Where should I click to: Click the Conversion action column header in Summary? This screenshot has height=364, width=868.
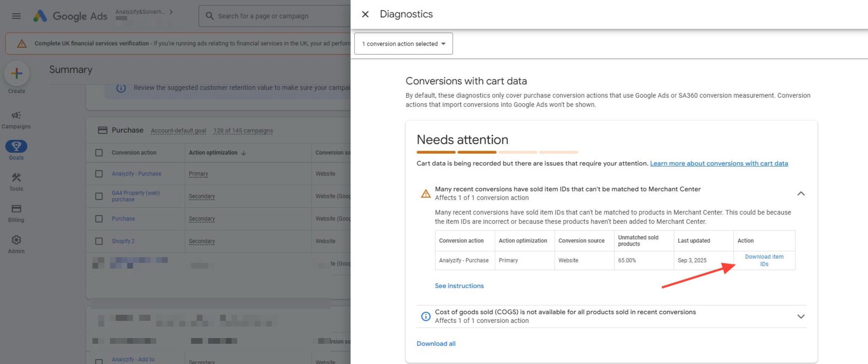coord(134,153)
